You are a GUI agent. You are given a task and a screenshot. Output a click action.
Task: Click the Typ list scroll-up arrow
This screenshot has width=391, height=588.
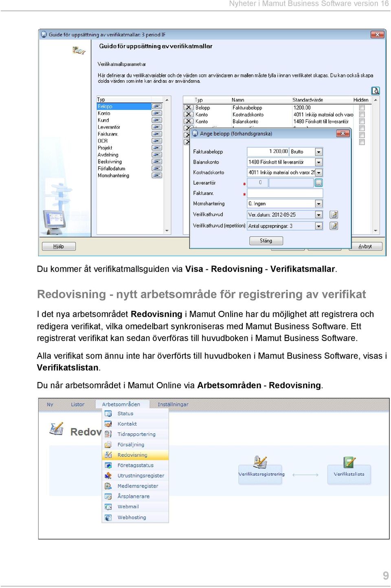tap(167, 100)
